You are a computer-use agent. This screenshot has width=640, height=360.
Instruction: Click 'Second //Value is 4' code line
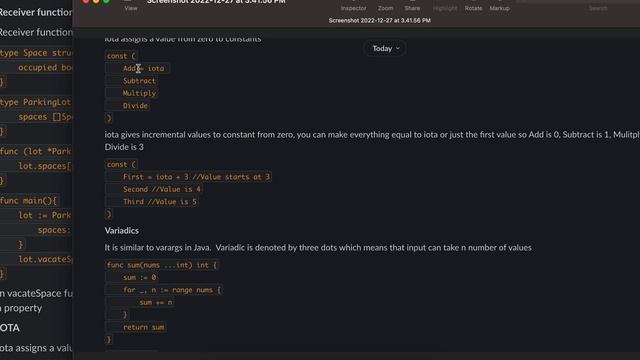point(162,189)
